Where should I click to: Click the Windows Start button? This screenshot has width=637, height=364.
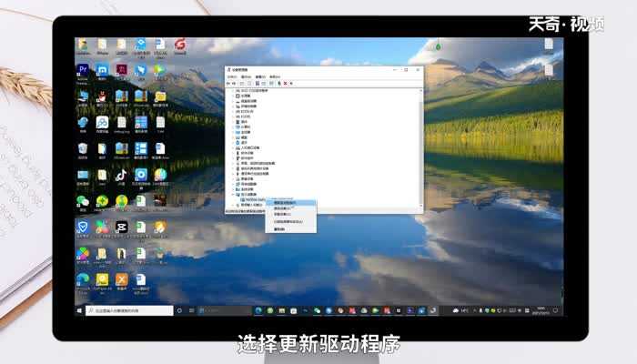pos(80,310)
